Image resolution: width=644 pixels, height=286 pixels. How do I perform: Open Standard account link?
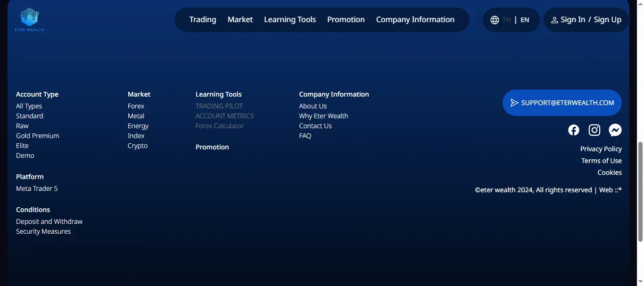(30, 116)
